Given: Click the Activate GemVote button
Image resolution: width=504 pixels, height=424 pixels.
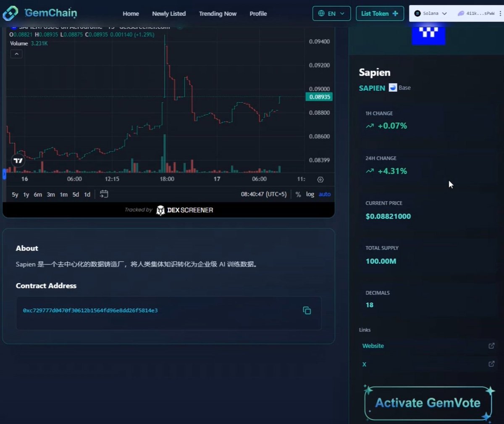Looking at the screenshot, I should [428, 403].
